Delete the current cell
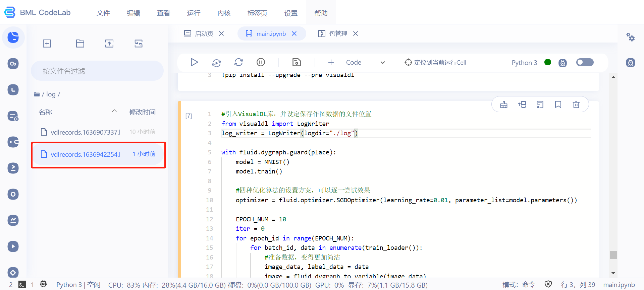The height and width of the screenshot is (290, 644). (576, 104)
